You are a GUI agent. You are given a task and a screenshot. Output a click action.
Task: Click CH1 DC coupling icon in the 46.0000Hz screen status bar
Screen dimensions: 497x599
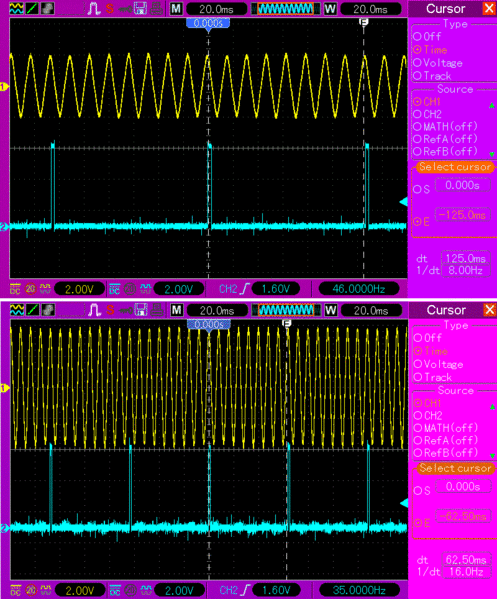15,289
